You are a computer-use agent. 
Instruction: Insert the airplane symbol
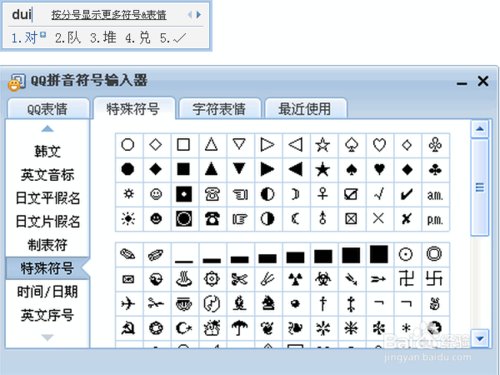click(128, 303)
